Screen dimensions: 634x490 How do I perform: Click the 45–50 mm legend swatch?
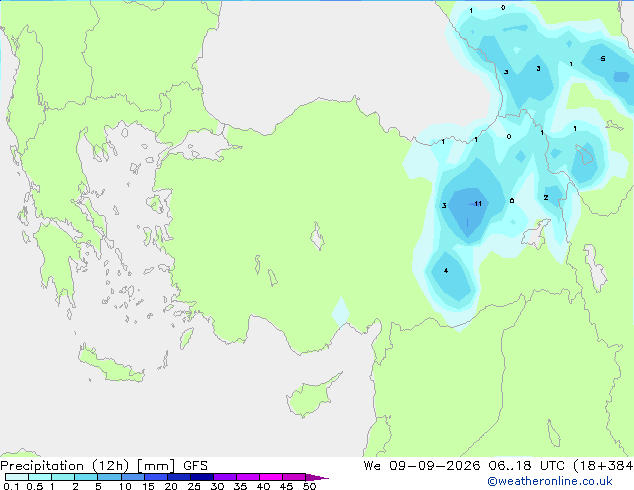coord(294,477)
